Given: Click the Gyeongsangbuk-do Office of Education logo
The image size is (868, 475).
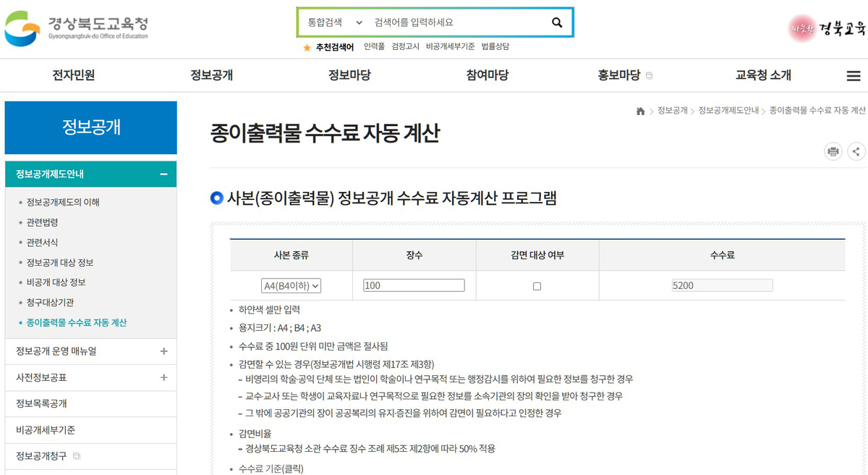Looking at the screenshot, I should click(x=77, y=27).
